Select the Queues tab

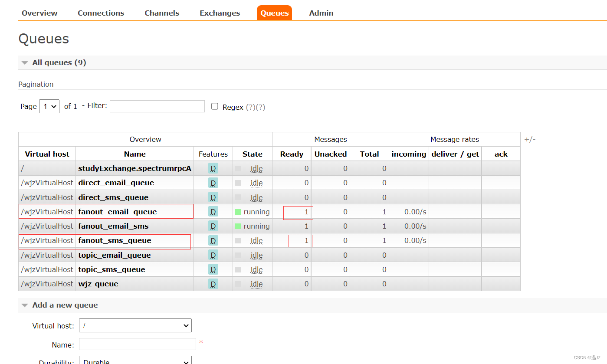point(274,13)
